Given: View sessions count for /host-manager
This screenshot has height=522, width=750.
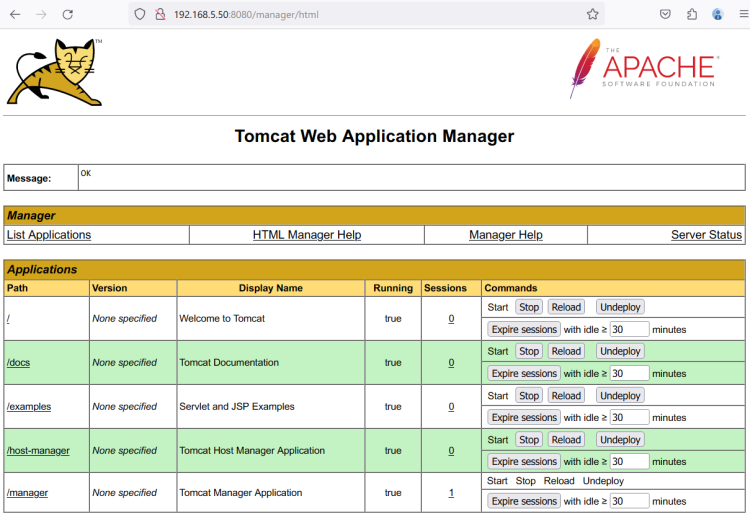Looking at the screenshot, I should (451, 451).
